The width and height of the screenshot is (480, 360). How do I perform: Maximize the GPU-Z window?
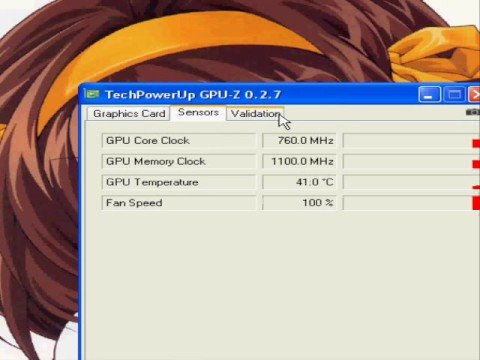(454, 95)
